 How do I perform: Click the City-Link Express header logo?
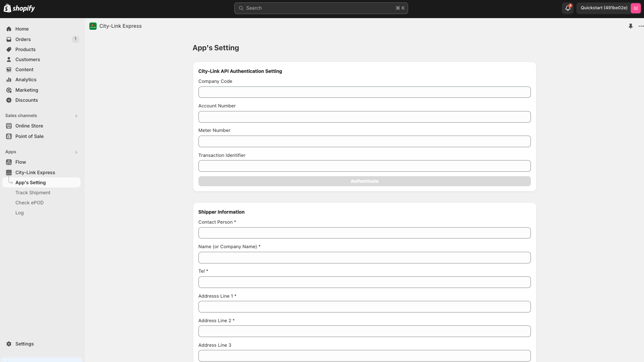click(x=93, y=26)
